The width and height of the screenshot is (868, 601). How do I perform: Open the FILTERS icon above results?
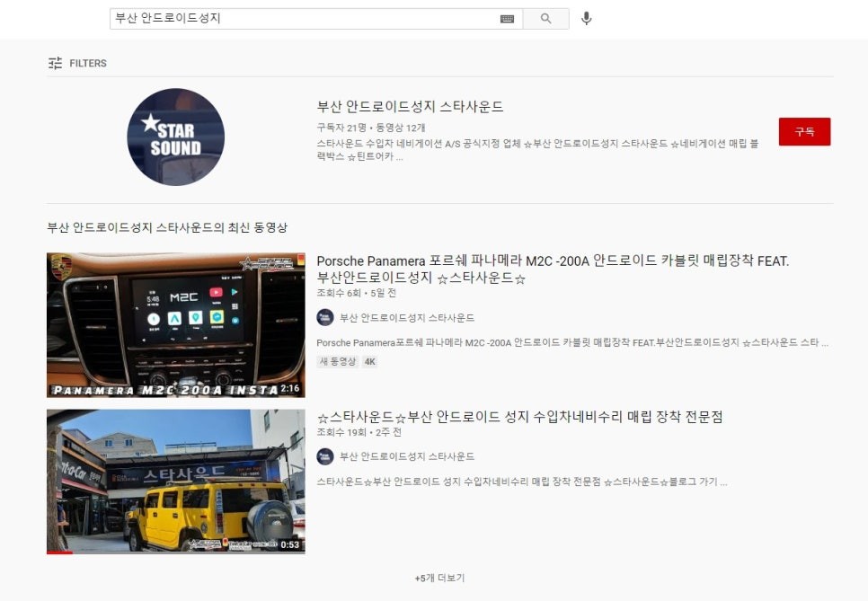point(53,63)
